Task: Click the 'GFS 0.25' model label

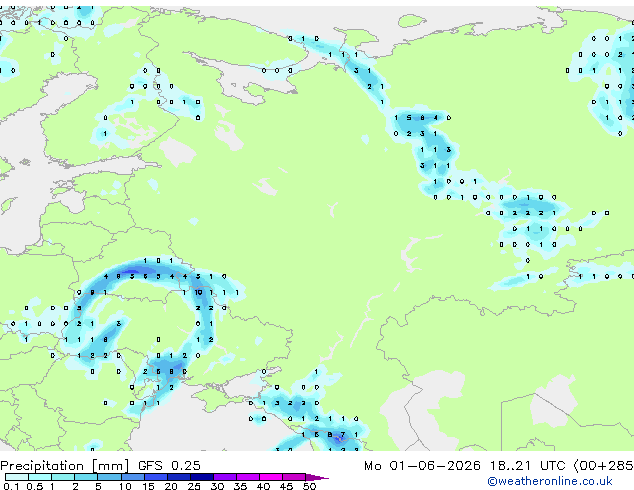Action: click(169, 466)
